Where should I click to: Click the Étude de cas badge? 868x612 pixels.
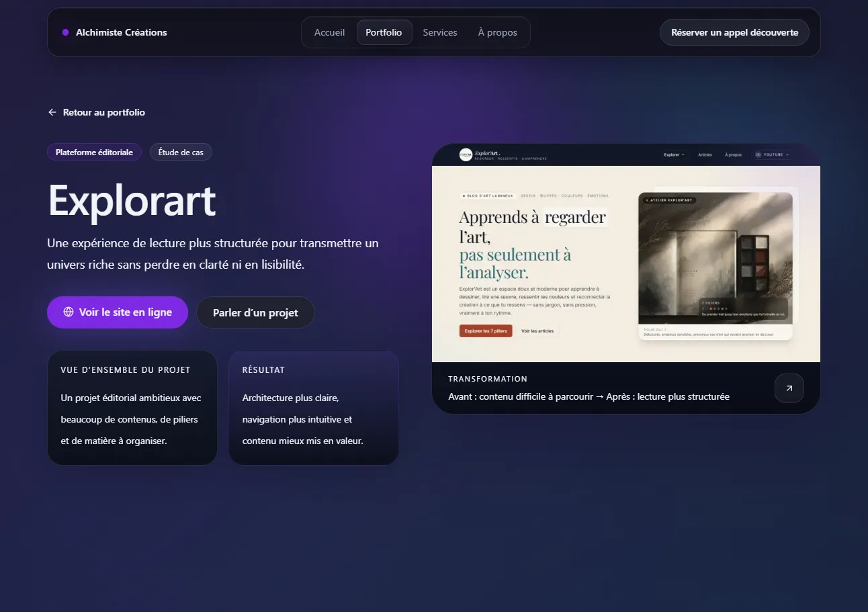click(x=181, y=152)
